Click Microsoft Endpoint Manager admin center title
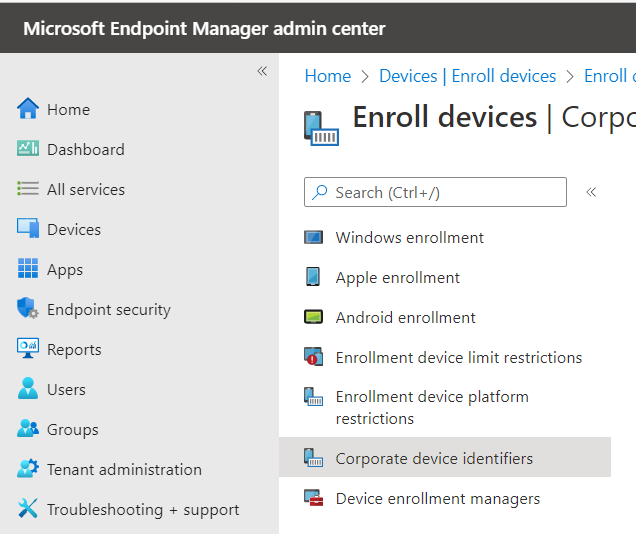 (204, 28)
